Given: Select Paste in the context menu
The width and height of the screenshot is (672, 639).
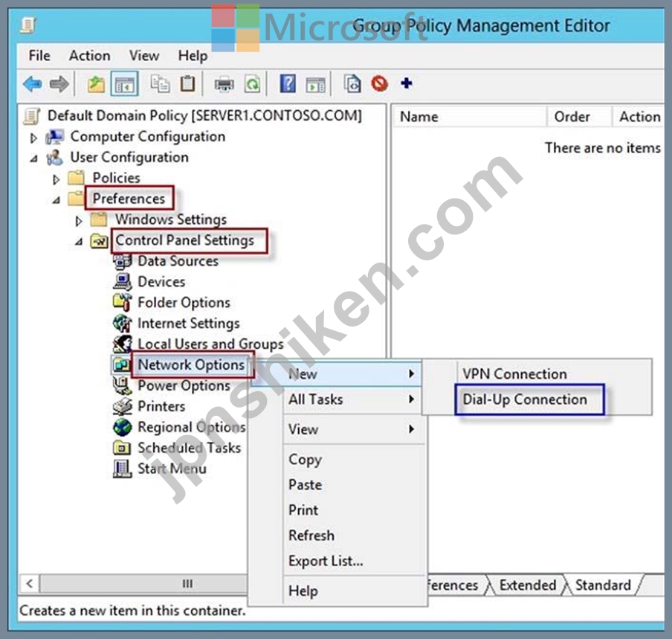Looking at the screenshot, I should coord(305,484).
